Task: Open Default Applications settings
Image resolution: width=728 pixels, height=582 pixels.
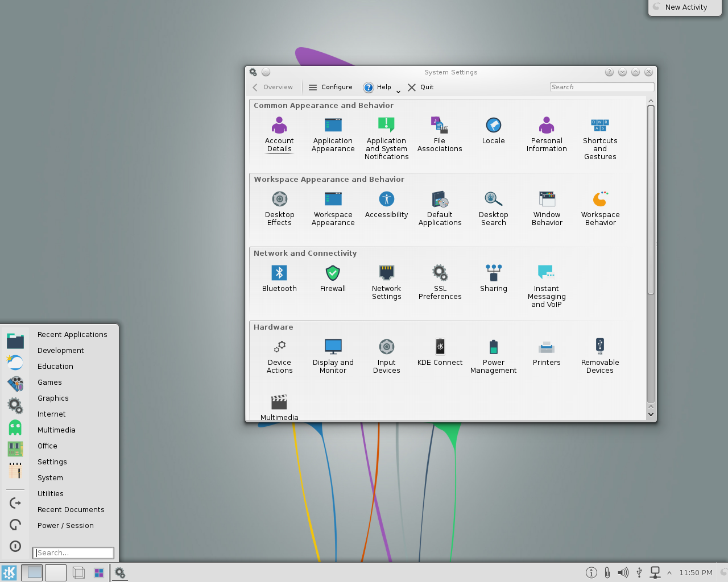Action: click(440, 209)
